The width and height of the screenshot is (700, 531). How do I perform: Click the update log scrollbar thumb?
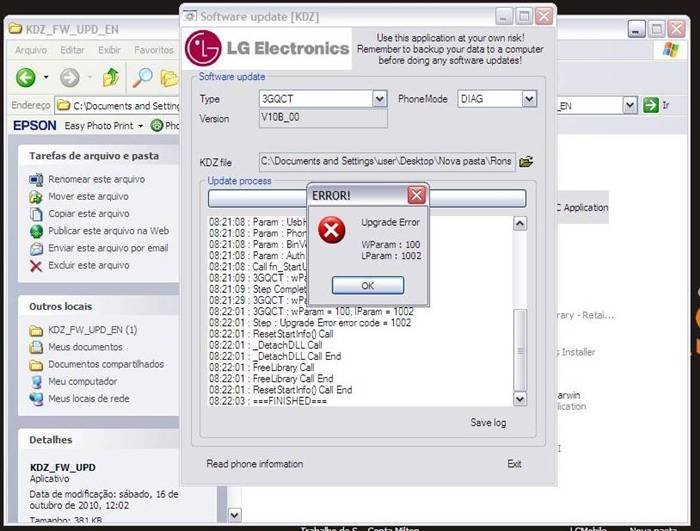pyautogui.click(x=520, y=350)
